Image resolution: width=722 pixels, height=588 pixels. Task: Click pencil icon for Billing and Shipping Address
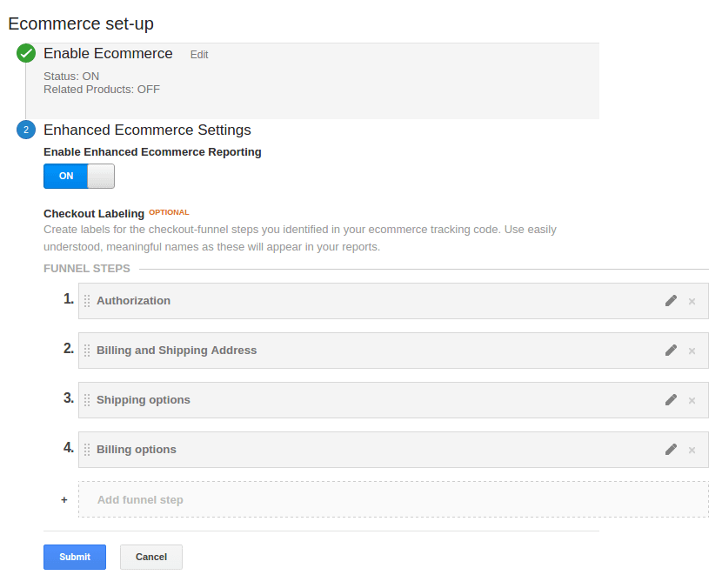click(x=671, y=351)
